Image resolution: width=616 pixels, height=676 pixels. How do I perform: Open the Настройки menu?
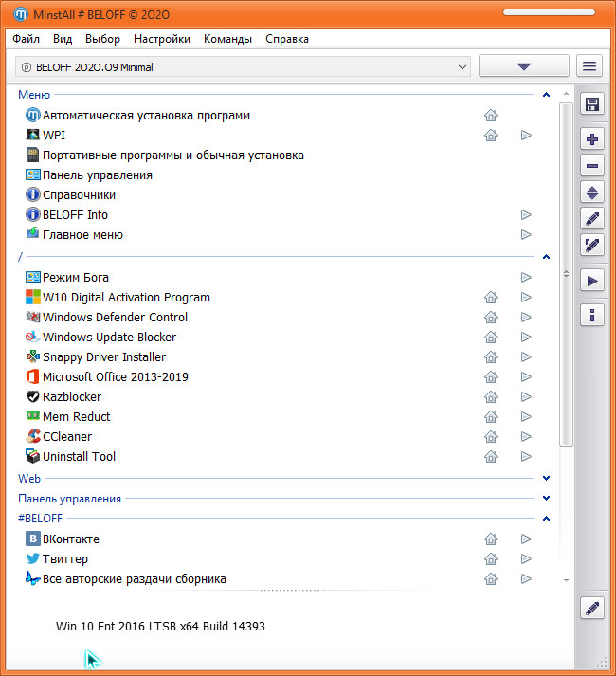(162, 39)
